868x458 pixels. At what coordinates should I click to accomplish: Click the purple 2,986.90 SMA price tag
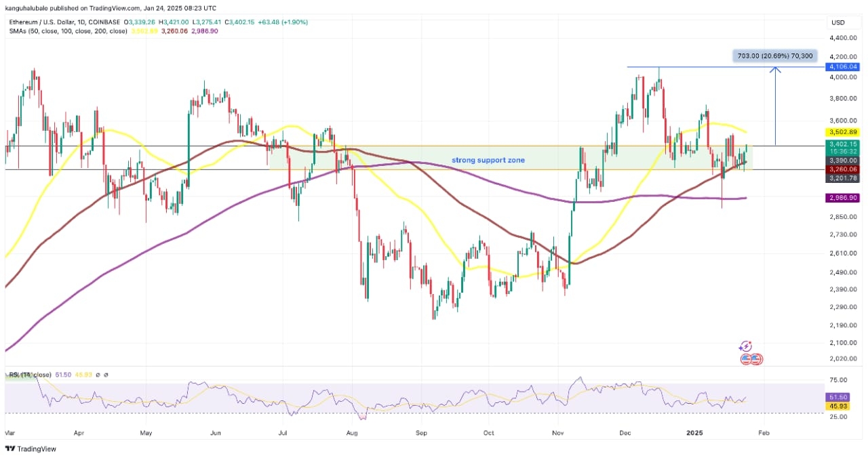[x=843, y=197]
